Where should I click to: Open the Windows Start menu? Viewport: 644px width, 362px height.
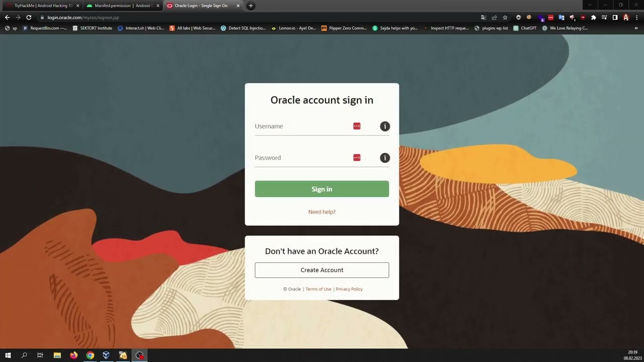click(x=8, y=355)
